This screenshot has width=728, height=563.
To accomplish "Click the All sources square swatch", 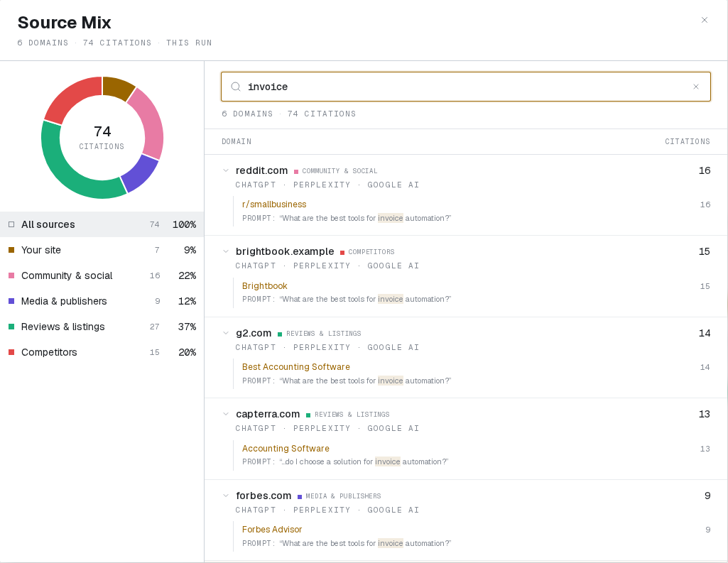I will coord(11,224).
